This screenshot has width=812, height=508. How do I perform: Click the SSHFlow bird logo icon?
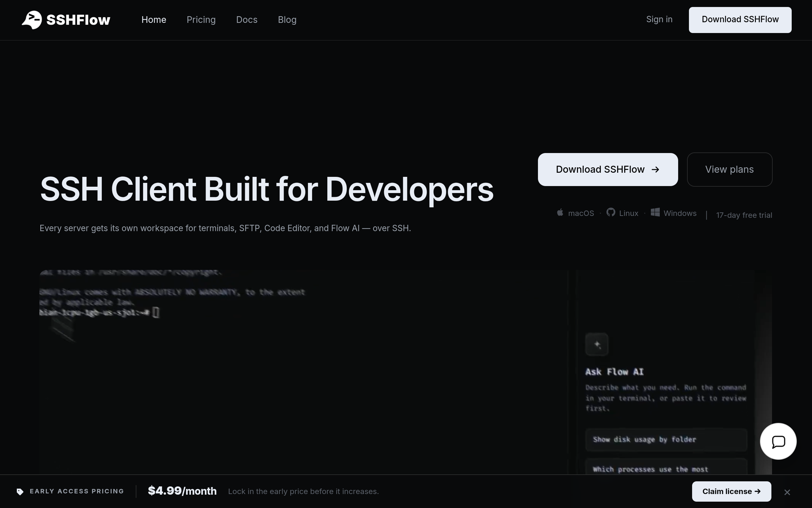coord(32,20)
